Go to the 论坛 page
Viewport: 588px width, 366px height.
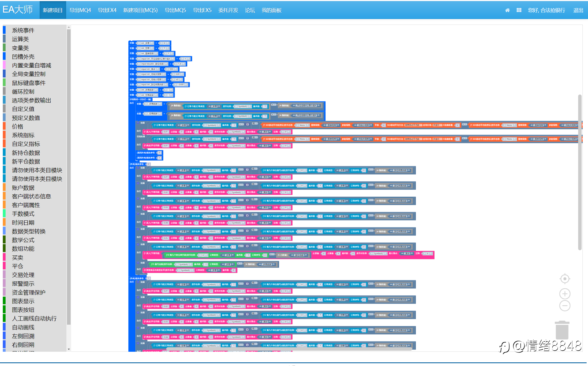point(250,10)
